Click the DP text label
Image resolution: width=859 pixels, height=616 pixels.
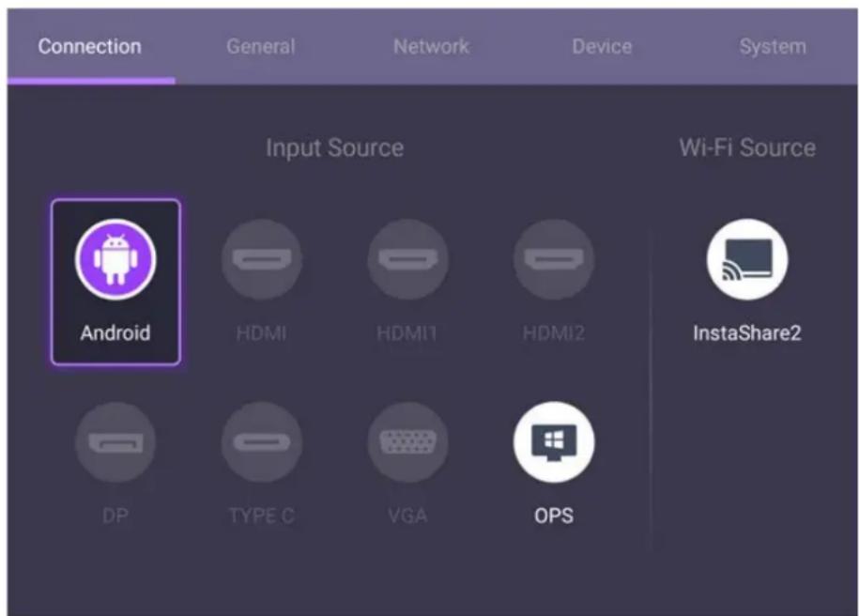[115, 516]
